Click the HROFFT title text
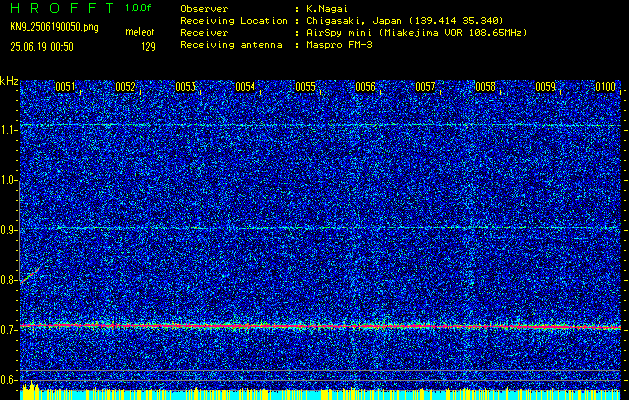This screenshot has width=629, height=400. click(63, 8)
